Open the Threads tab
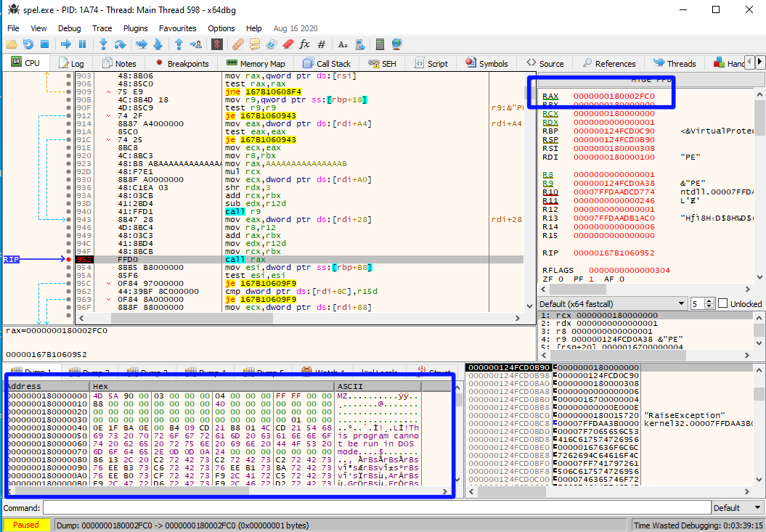 (675, 64)
